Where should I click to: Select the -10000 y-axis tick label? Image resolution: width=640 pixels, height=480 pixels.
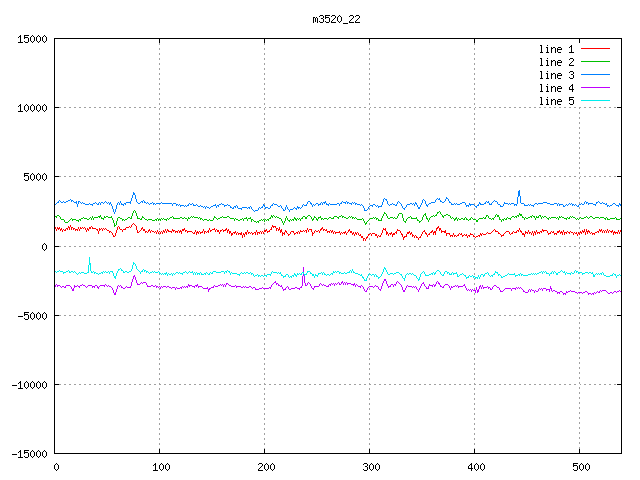pos(28,385)
